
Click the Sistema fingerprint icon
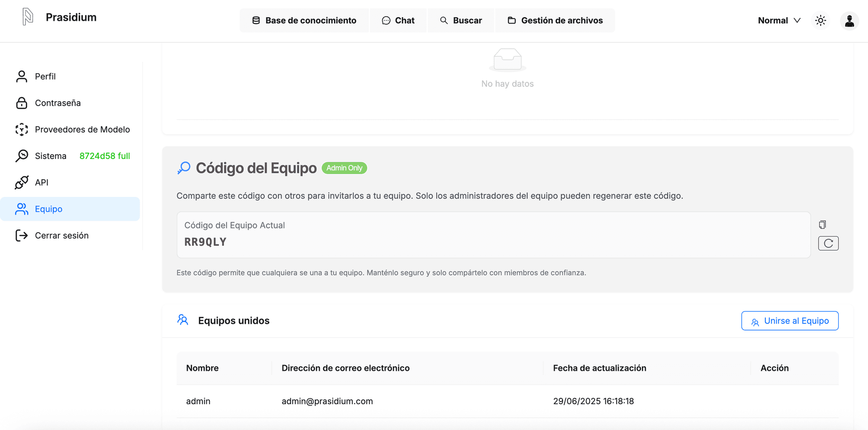pos(22,156)
